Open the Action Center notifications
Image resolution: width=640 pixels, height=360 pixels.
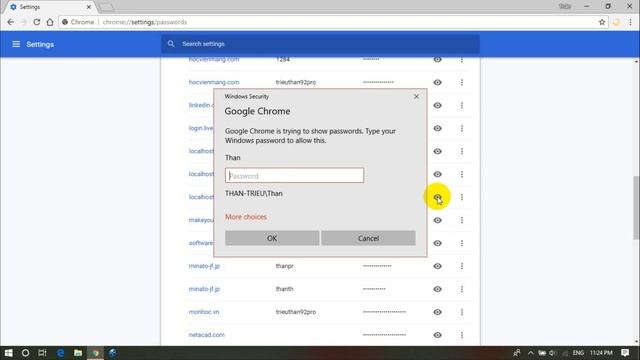click(x=625, y=353)
